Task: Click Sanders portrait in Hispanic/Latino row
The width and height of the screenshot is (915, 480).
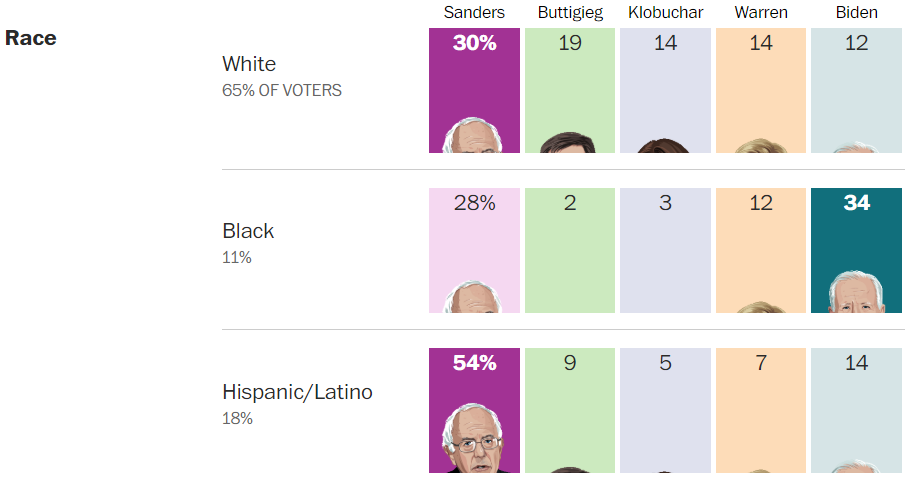Action: pyautogui.click(x=472, y=440)
